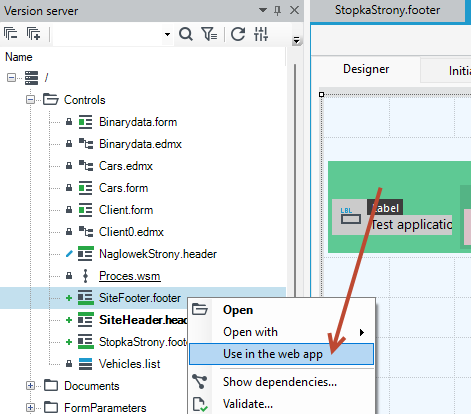Image resolution: width=471 pixels, height=414 pixels.
Task: Expand the Open with submenu
Action: point(282,332)
